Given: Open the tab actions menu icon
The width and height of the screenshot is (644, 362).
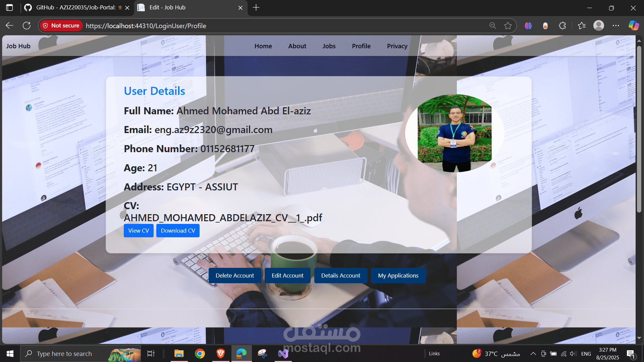Looking at the screenshot, I should tap(9, 7).
